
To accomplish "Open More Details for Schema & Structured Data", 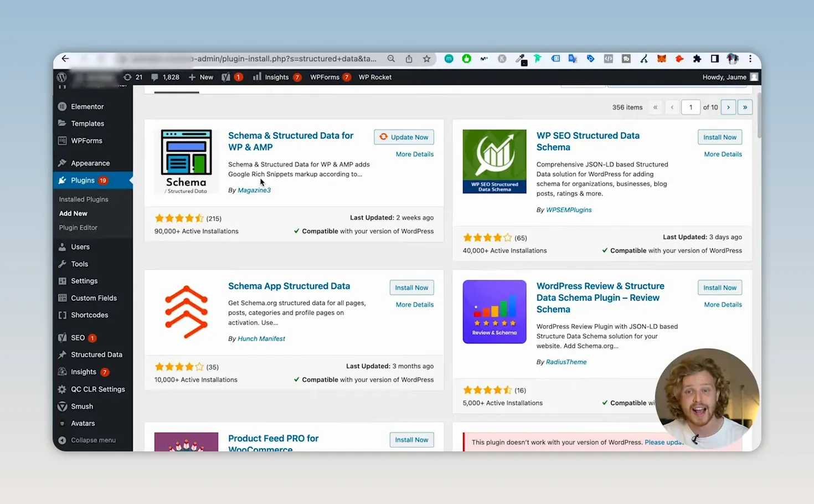I will (x=415, y=155).
